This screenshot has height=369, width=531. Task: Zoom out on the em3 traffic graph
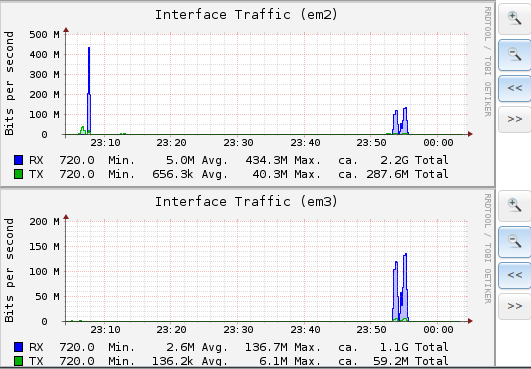(514, 242)
